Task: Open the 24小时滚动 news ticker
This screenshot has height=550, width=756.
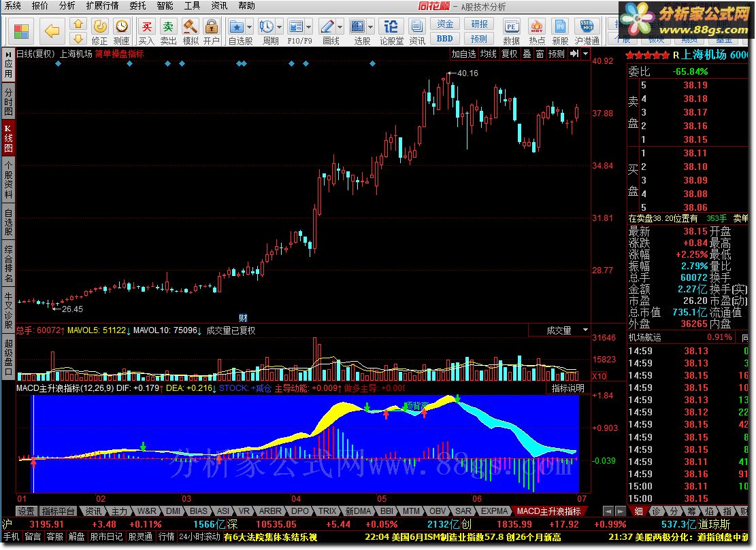Action: (199, 536)
